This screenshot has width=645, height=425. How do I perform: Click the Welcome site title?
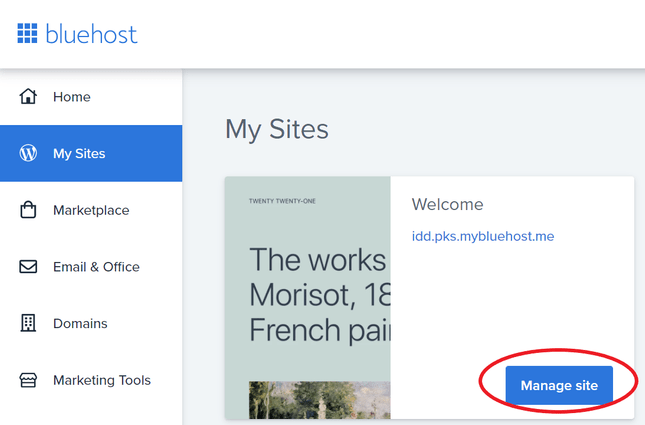pos(447,204)
